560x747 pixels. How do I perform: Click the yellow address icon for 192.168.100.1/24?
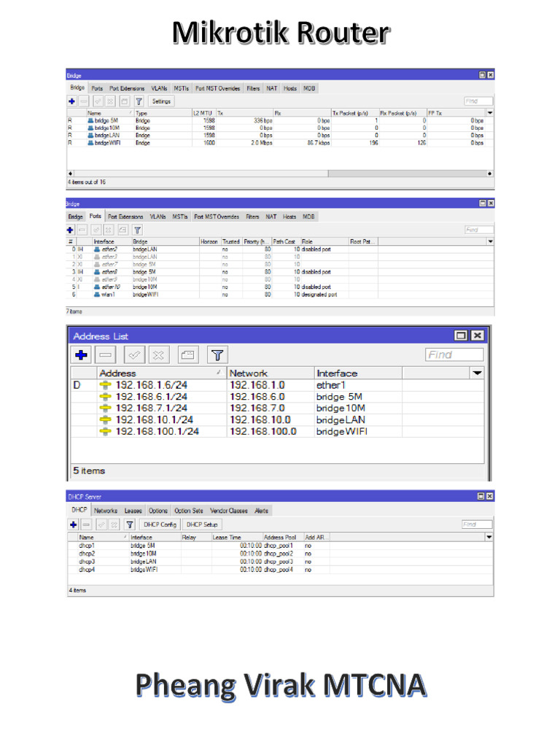coord(106,432)
